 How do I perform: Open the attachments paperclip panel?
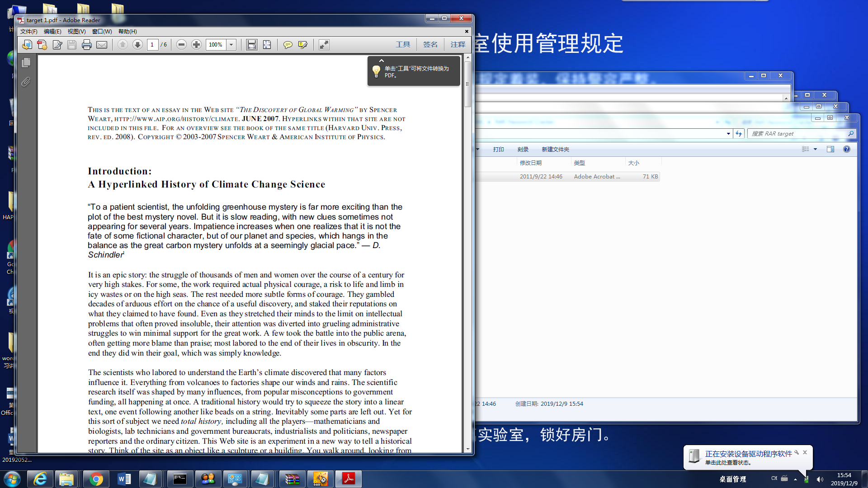tap(26, 82)
